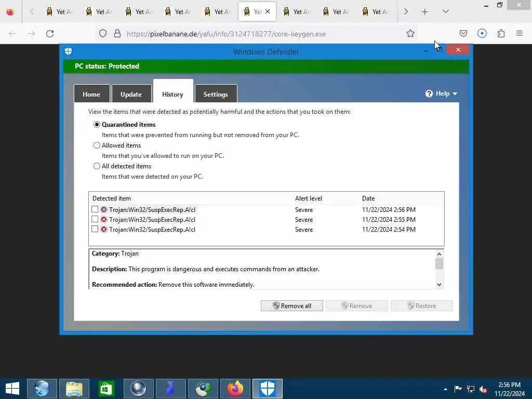Image resolution: width=532 pixels, height=399 pixels.
Task: Click the red threat icon of 2:56 PM row
Action: [x=104, y=210]
